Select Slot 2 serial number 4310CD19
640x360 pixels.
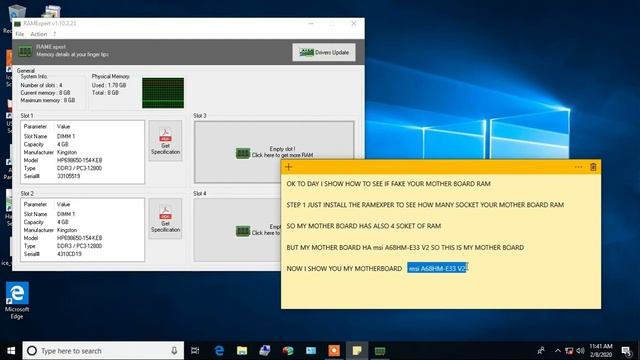[69, 254]
